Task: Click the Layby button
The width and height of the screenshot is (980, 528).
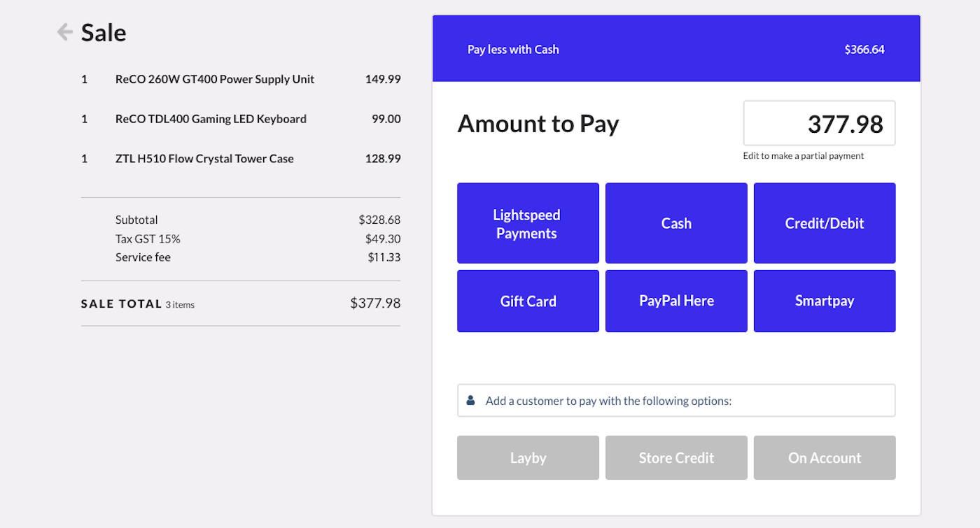Action: (x=528, y=458)
